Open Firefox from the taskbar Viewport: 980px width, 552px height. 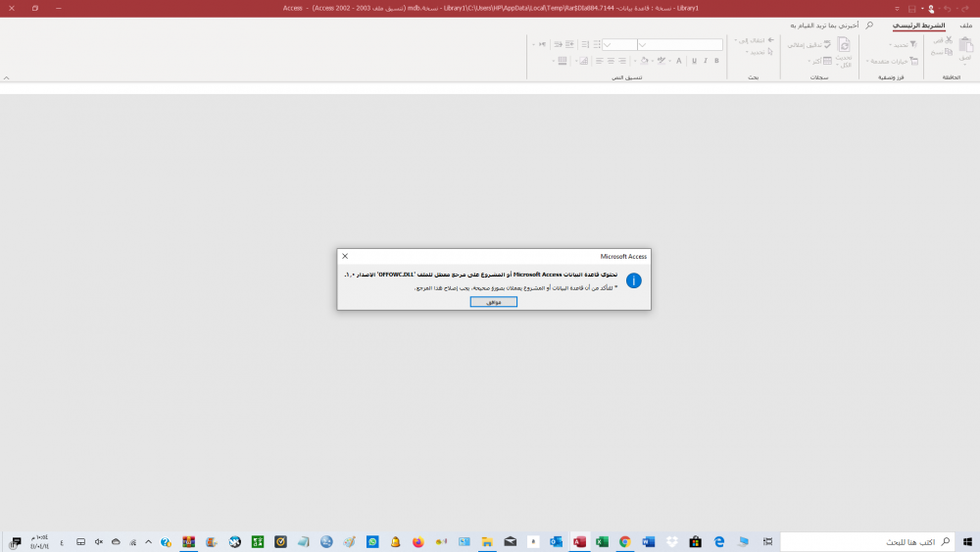click(x=418, y=542)
